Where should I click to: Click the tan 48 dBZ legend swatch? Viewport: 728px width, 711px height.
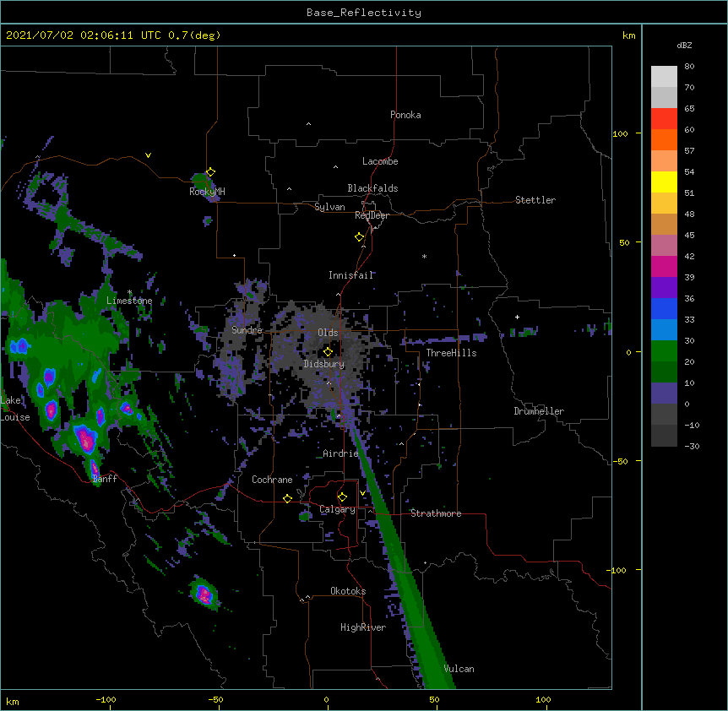pos(664,224)
